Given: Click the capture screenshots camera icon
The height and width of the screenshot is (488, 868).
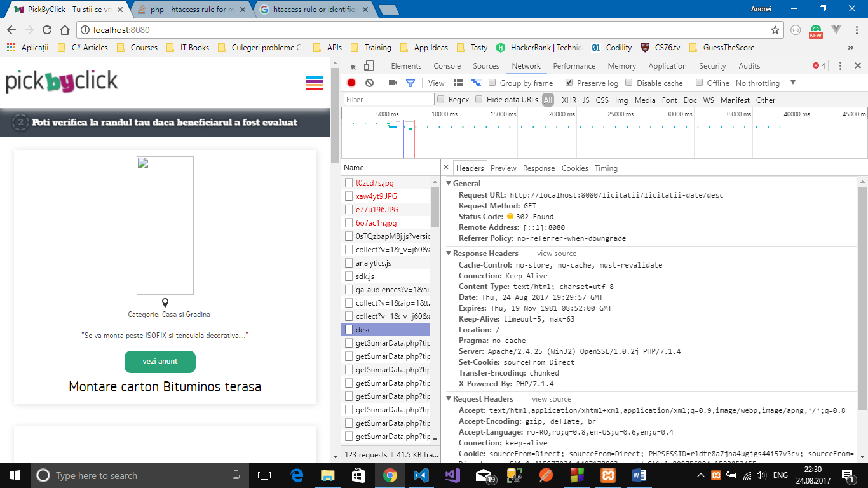Looking at the screenshot, I should point(393,83).
